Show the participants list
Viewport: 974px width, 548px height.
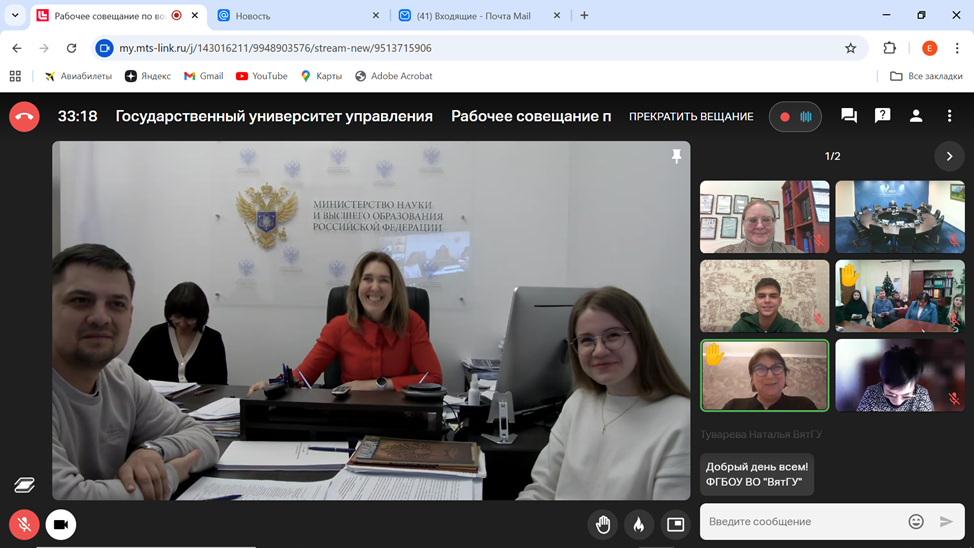click(915, 116)
